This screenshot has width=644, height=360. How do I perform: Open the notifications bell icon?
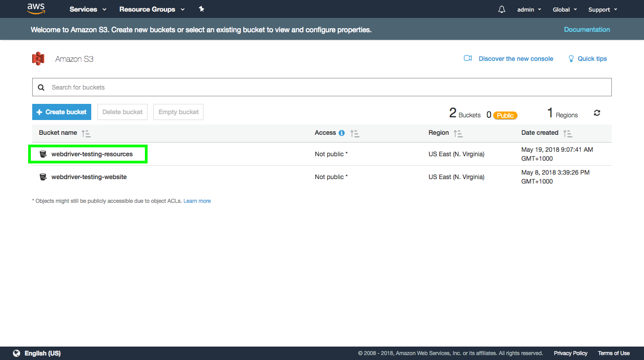501,9
